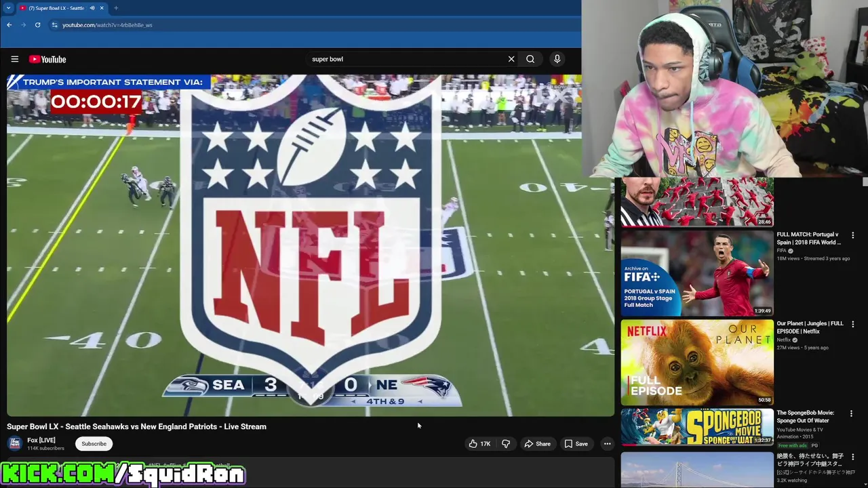Image resolution: width=868 pixels, height=488 pixels.
Task: Open The SpongeBob Movie thumbnail
Action: (697, 427)
